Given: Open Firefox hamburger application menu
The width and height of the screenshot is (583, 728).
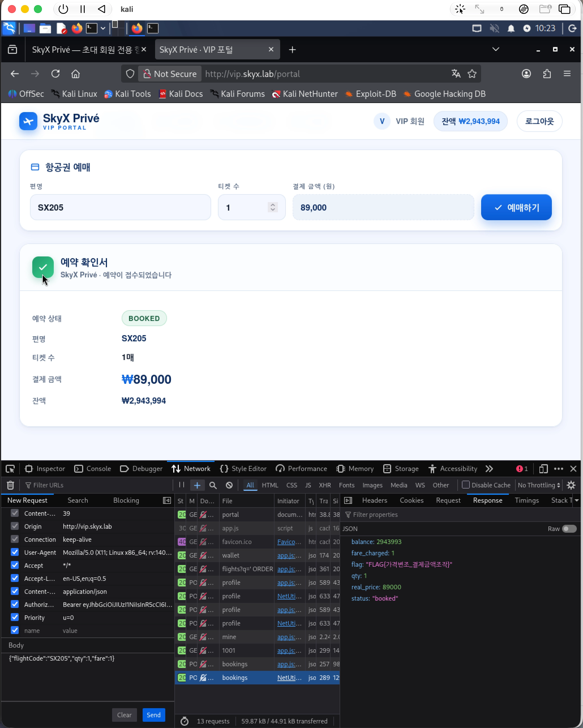Looking at the screenshot, I should pyautogui.click(x=567, y=74).
